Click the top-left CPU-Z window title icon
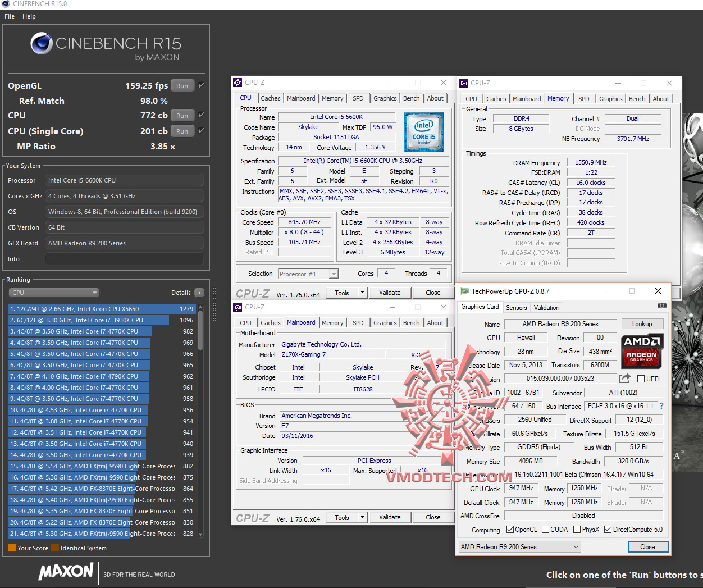Viewport: 703px width, 588px height. tap(238, 83)
